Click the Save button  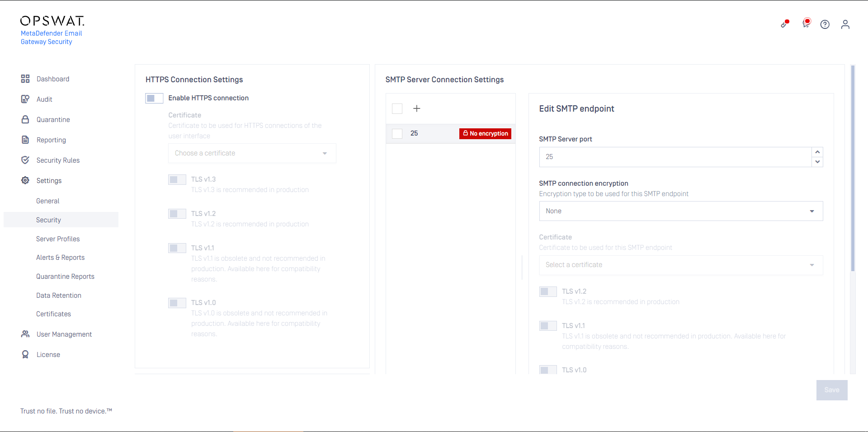(831, 390)
